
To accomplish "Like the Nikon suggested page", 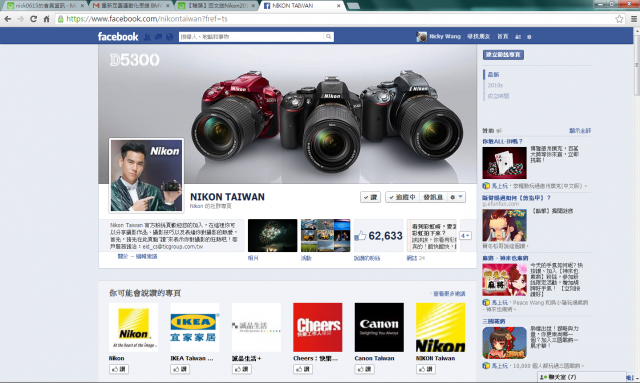I will click(119, 369).
